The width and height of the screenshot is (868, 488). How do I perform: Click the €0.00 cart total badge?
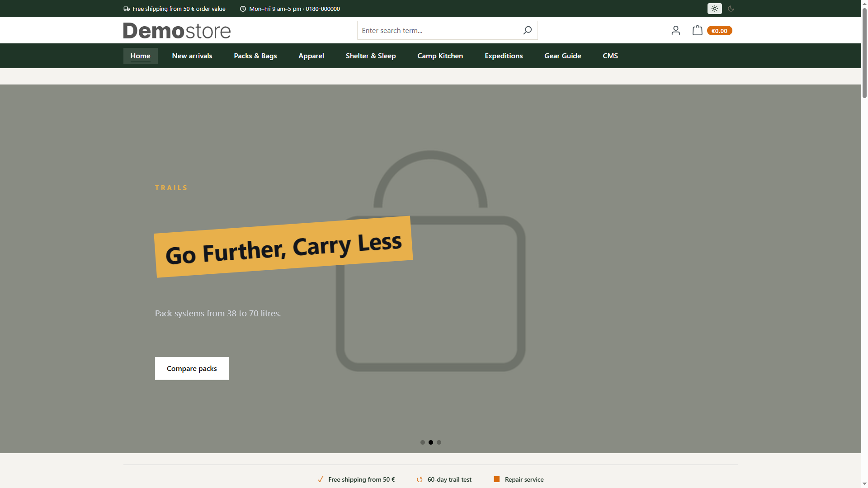[x=719, y=31]
